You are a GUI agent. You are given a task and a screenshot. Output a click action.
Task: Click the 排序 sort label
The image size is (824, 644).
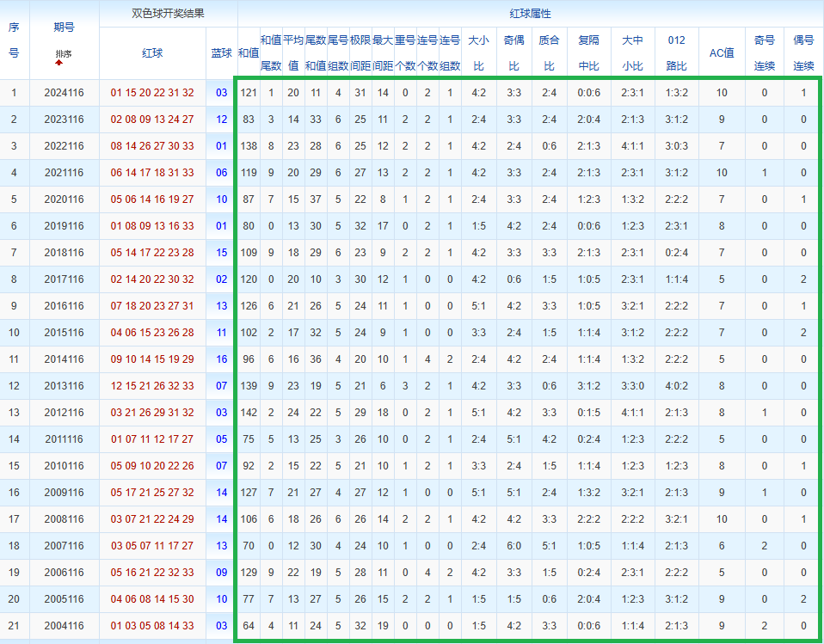[64, 53]
